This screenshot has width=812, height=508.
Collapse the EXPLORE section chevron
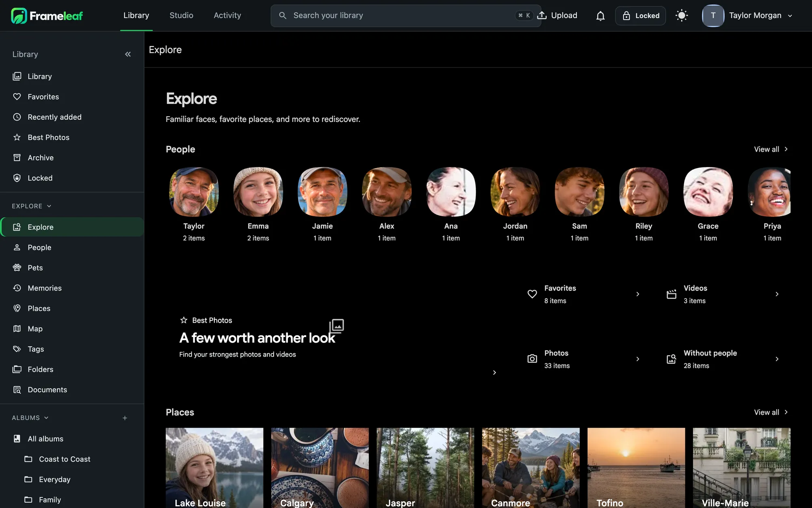tap(49, 206)
